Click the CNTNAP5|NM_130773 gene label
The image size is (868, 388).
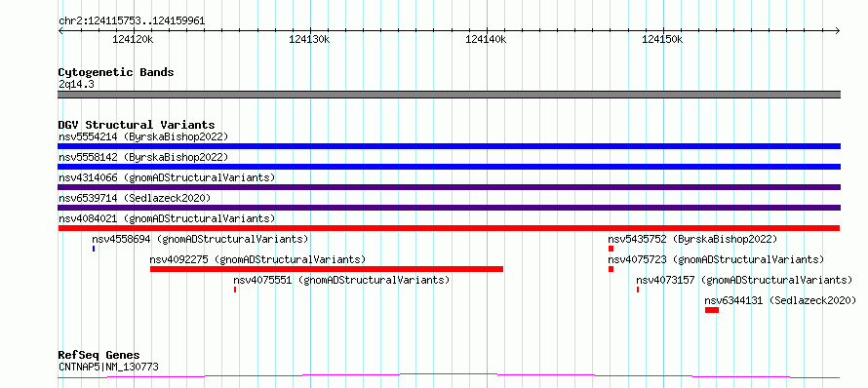pyautogui.click(x=108, y=367)
